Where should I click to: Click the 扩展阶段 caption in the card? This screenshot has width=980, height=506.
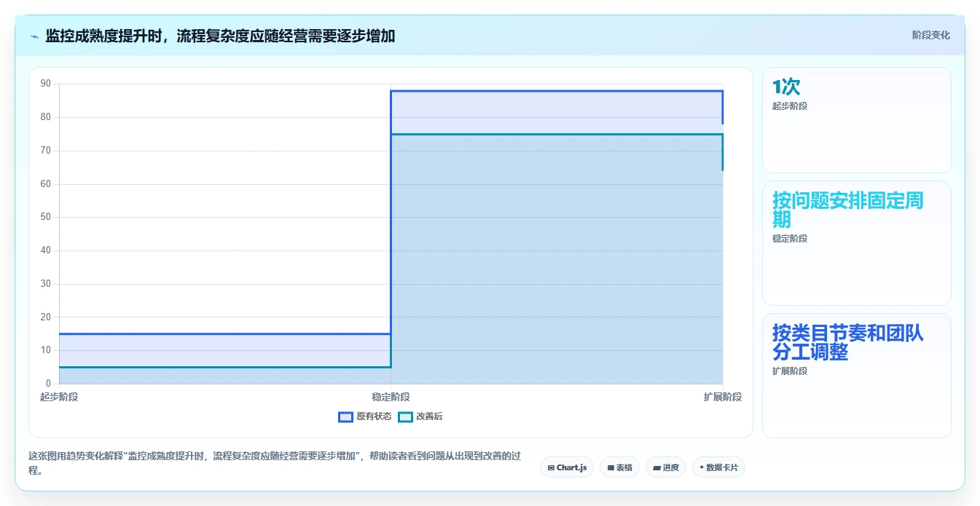click(x=790, y=371)
